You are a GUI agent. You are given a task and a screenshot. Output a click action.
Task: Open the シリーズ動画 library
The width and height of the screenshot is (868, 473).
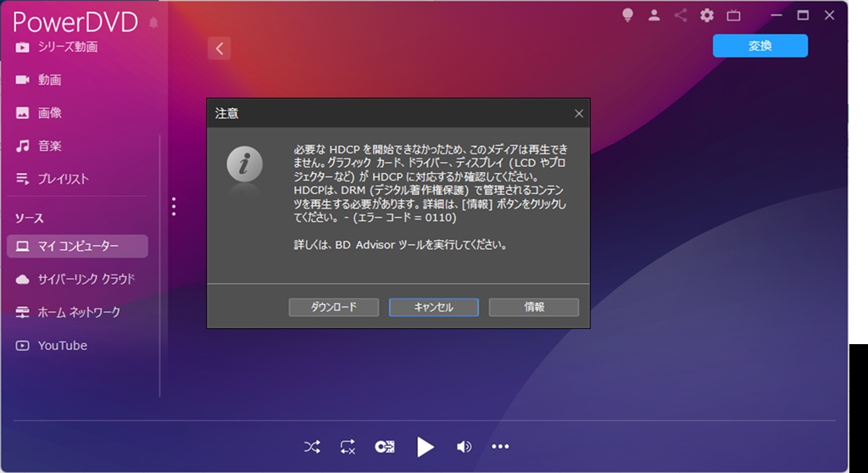[x=68, y=47]
